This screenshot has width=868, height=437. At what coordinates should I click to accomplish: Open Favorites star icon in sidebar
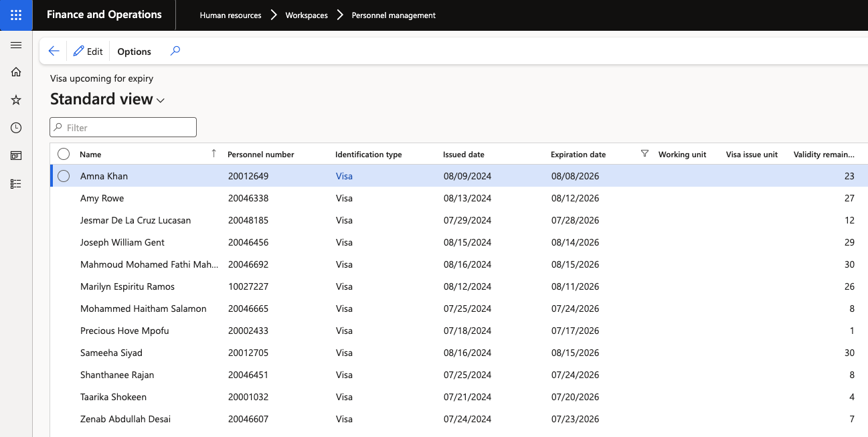(16, 100)
